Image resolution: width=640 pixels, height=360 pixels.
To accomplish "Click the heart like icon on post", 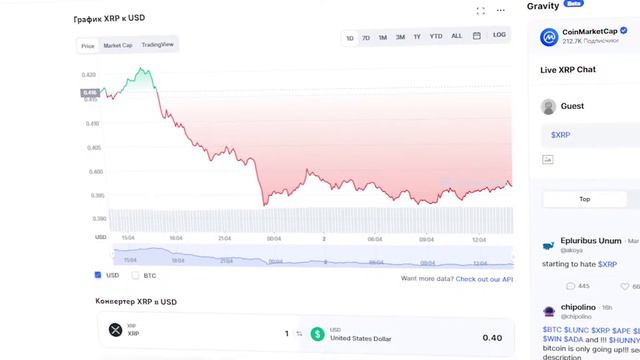I will (x=624, y=287).
